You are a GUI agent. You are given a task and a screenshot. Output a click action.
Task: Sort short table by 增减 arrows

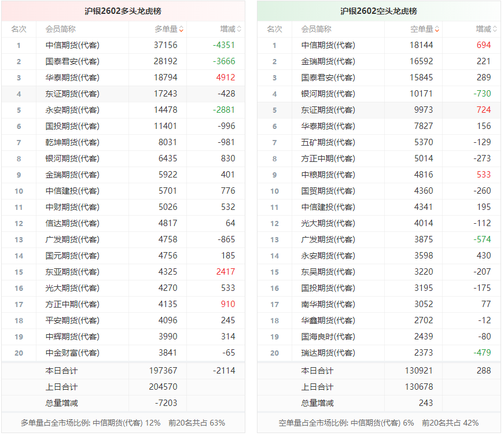point(495,29)
